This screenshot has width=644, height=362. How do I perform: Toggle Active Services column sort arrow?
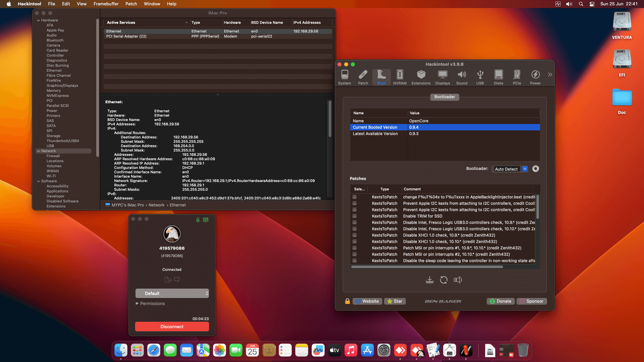(186, 22)
